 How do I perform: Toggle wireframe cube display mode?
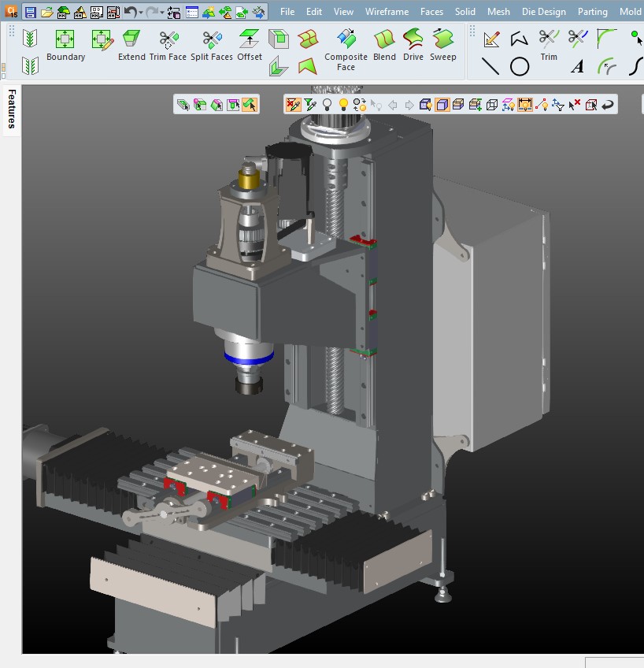[492, 104]
